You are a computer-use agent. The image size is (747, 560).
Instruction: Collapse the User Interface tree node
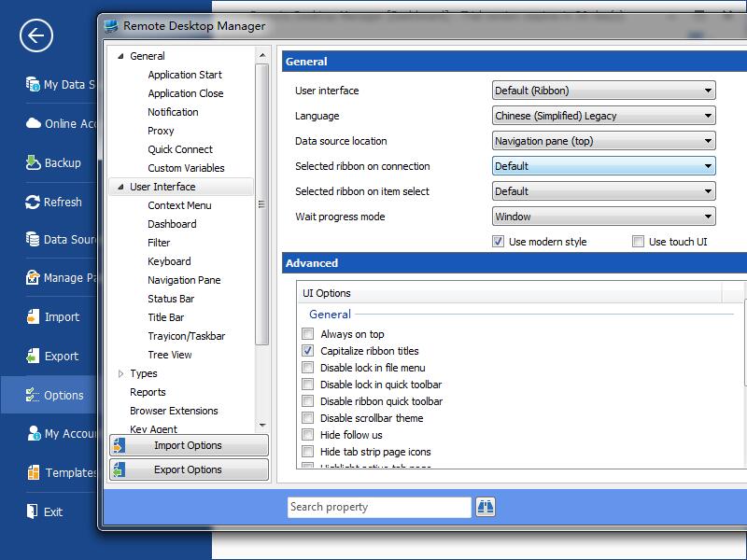point(120,188)
